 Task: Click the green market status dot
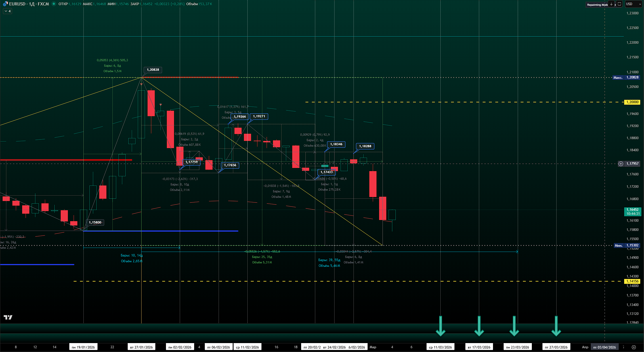click(x=54, y=4)
